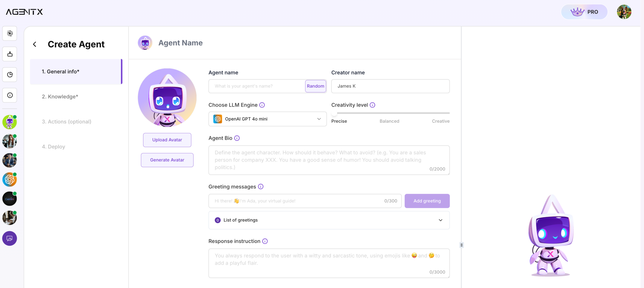Switch to the Knowledge step
The width and height of the screenshot is (644, 288).
(60, 96)
